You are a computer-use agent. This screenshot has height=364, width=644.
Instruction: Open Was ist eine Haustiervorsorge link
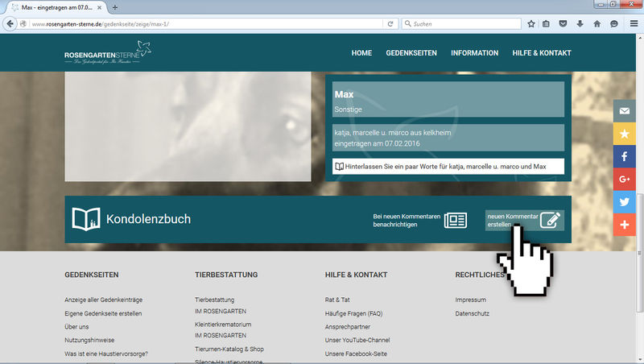click(106, 354)
